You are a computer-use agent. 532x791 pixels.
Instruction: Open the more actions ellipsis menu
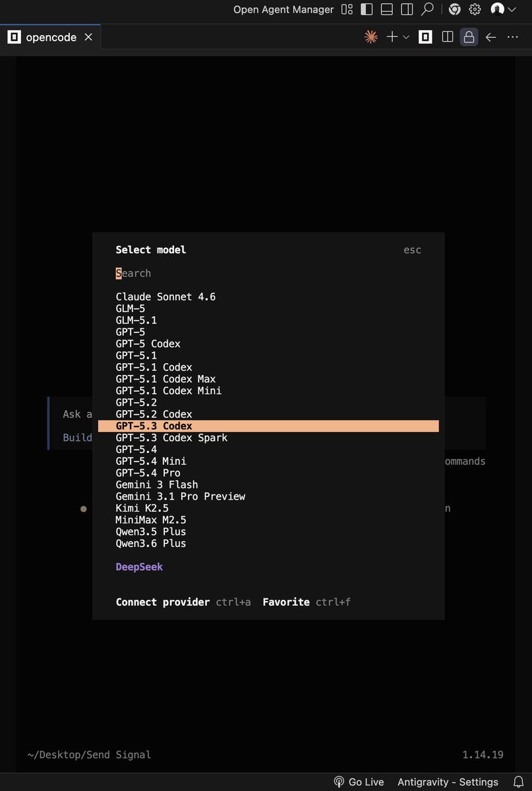(512, 37)
